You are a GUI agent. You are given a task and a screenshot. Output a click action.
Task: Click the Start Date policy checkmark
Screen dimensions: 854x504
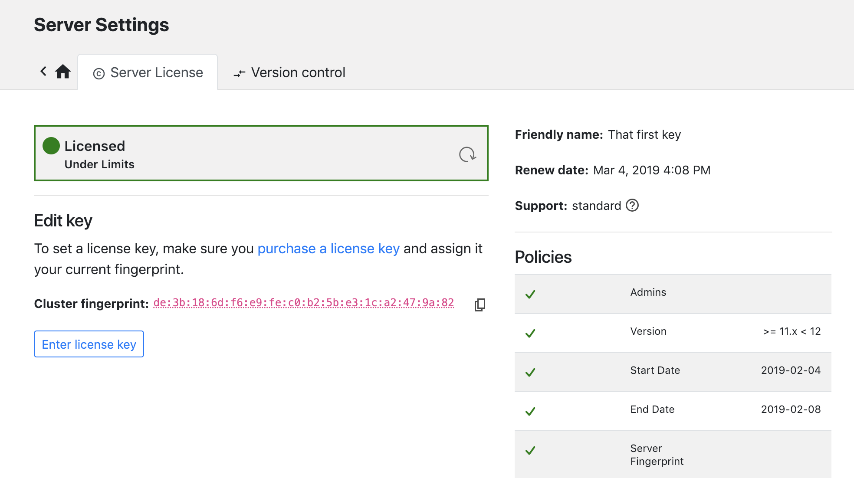530,372
